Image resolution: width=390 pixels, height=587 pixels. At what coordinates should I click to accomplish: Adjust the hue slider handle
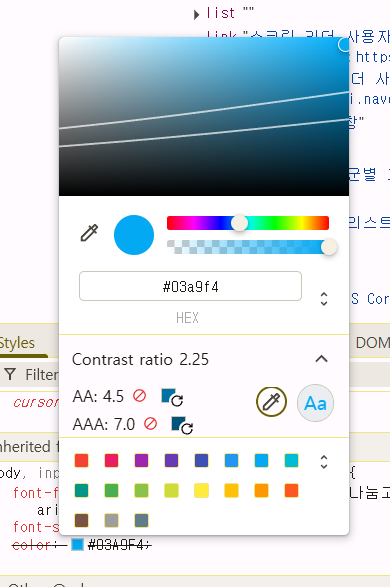(239, 223)
